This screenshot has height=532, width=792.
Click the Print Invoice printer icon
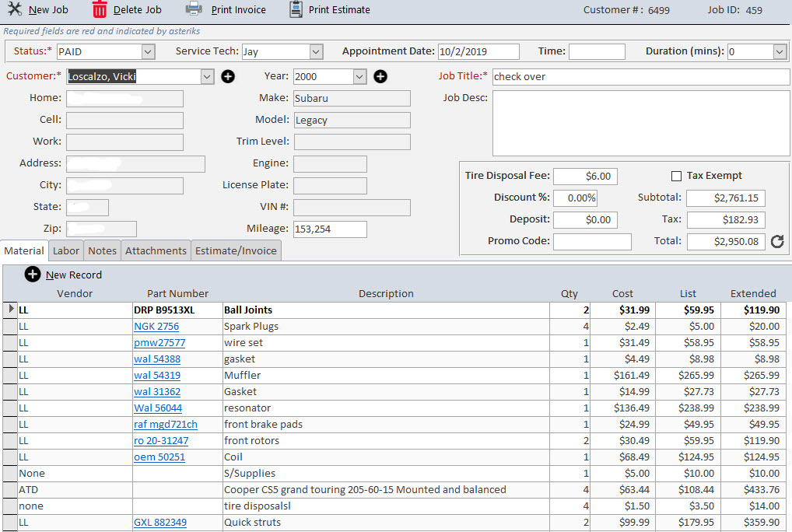point(194,9)
